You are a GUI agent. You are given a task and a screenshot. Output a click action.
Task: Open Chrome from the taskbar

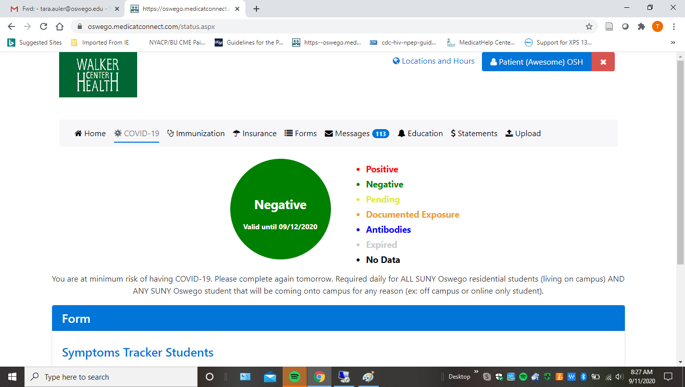tap(319, 377)
